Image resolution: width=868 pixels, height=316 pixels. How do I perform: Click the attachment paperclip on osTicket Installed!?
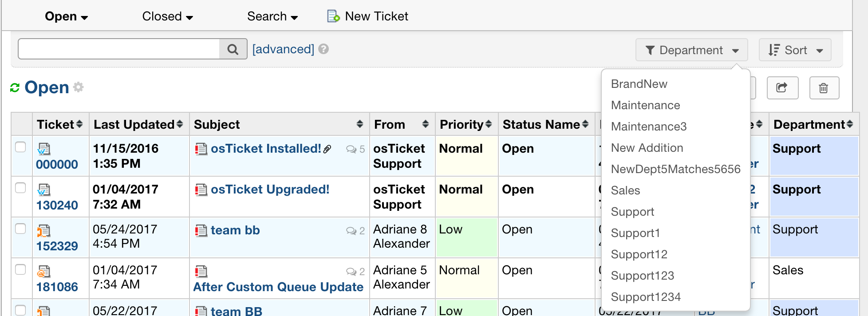point(327,149)
